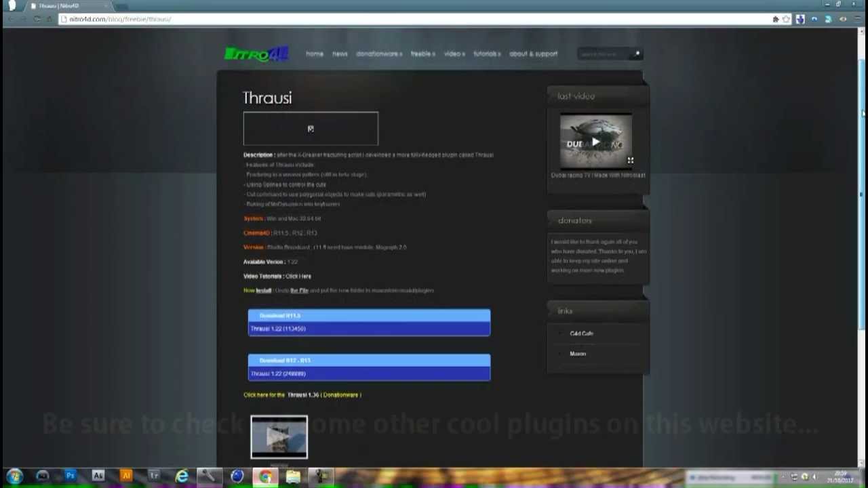Click the search magnifier icon

[x=637, y=54]
